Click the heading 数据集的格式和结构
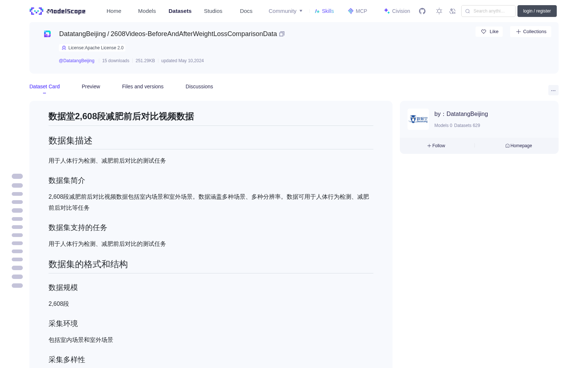 tap(88, 264)
